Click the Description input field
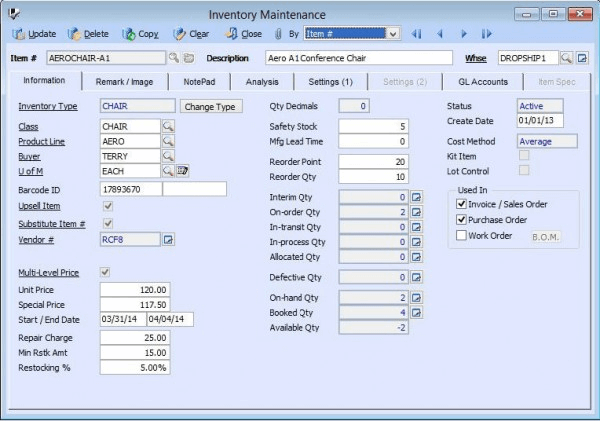The image size is (600, 421). [359, 58]
